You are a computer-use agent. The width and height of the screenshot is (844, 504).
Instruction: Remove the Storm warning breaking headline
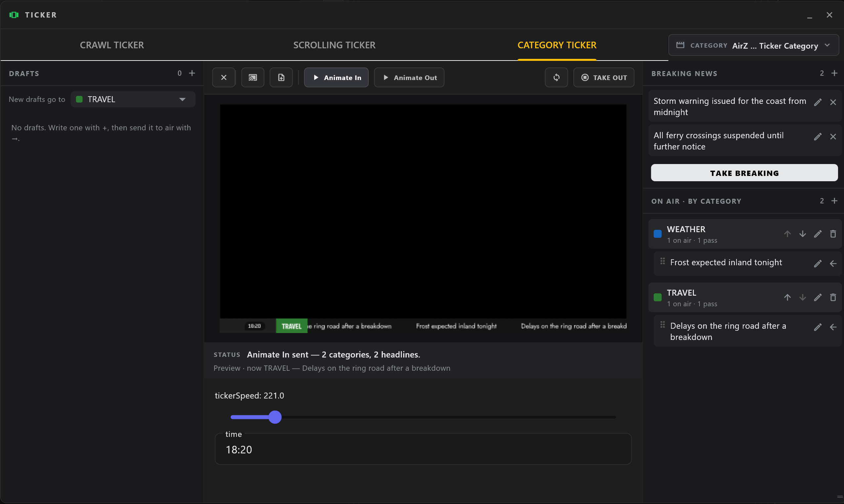click(833, 102)
